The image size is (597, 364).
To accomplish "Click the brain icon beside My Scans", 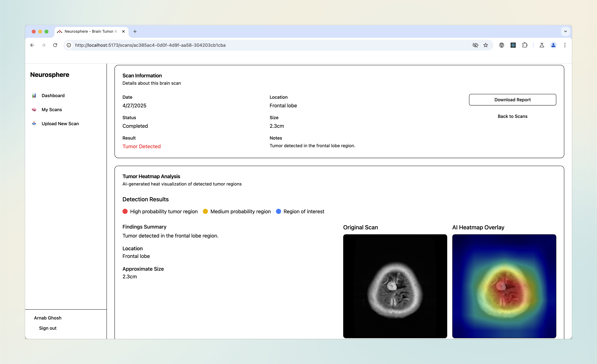I will click(x=34, y=110).
